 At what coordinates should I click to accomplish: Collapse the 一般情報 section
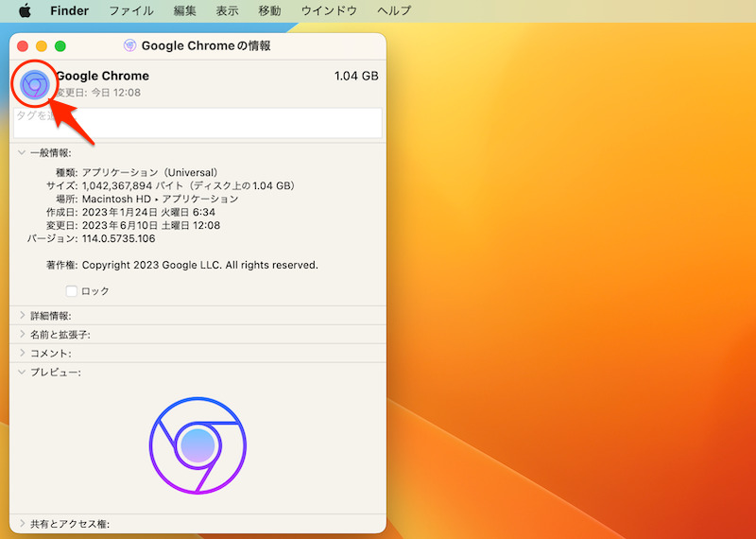tap(22, 152)
